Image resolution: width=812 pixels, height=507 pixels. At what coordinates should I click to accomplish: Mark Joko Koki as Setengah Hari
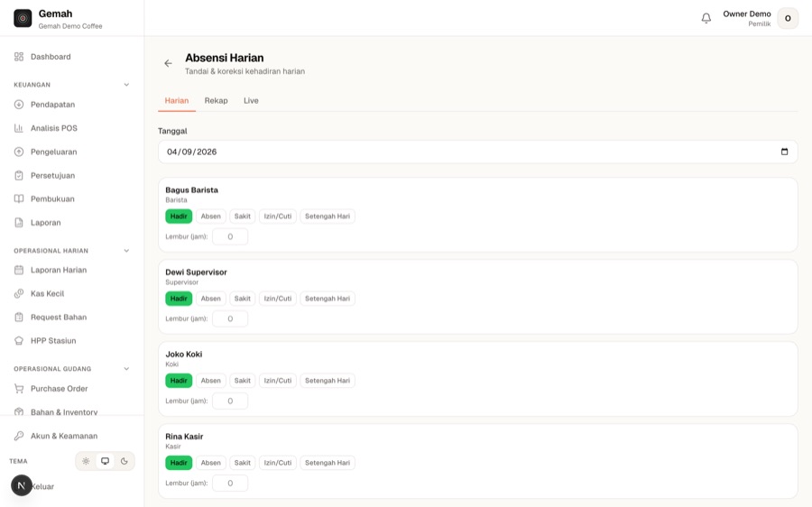pyautogui.click(x=328, y=381)
